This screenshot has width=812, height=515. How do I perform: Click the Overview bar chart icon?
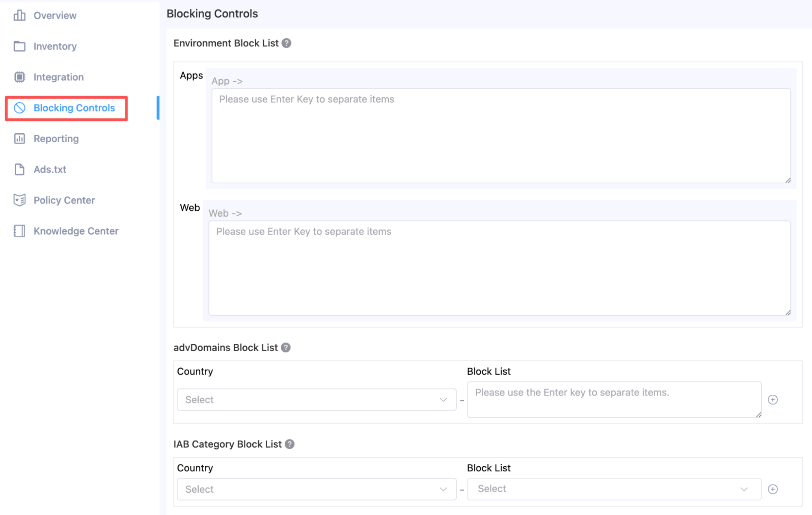point(19,15)
